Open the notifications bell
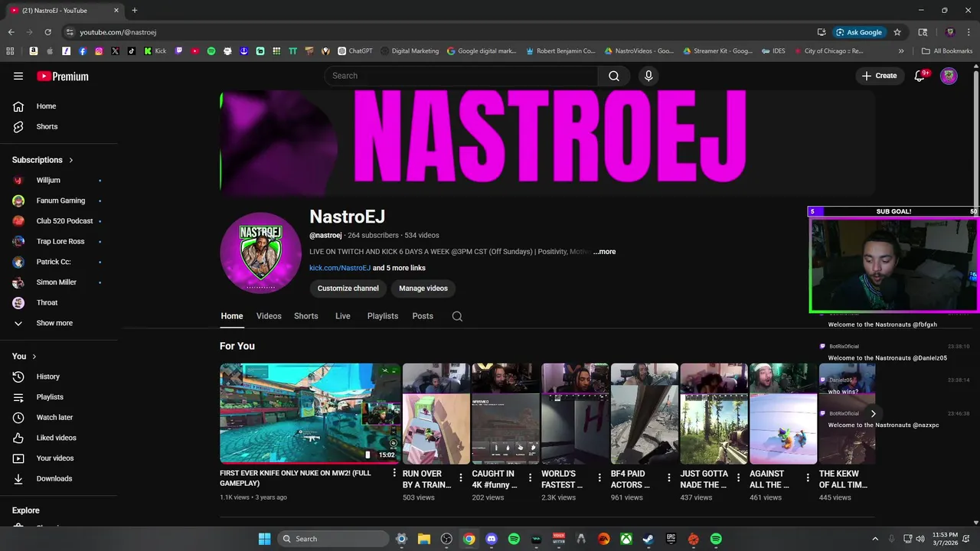This screenshot has height=551, width=980. [x=920, y=76]
